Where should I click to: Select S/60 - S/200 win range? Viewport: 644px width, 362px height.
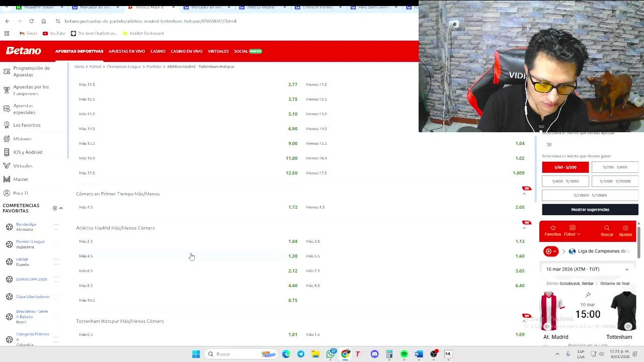pos(565,167)
